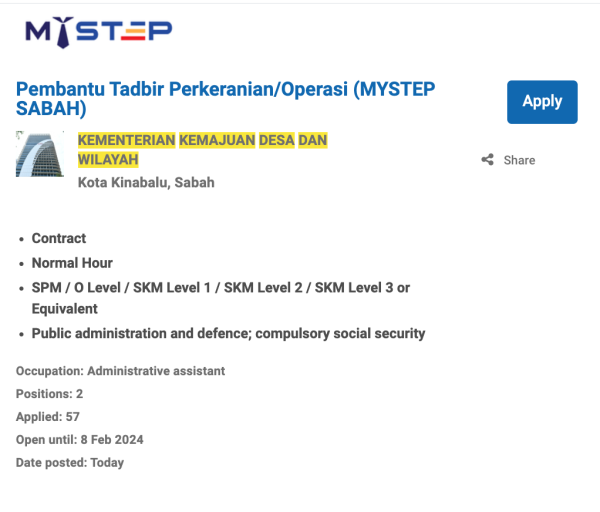Click the Open until 8 Feb 2024 date
This screenshot has height=512, width=600.
tap(80, 440)
